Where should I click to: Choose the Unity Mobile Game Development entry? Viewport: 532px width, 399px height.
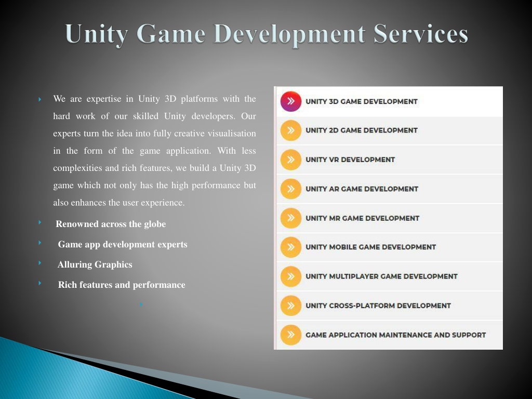point(390,247)
